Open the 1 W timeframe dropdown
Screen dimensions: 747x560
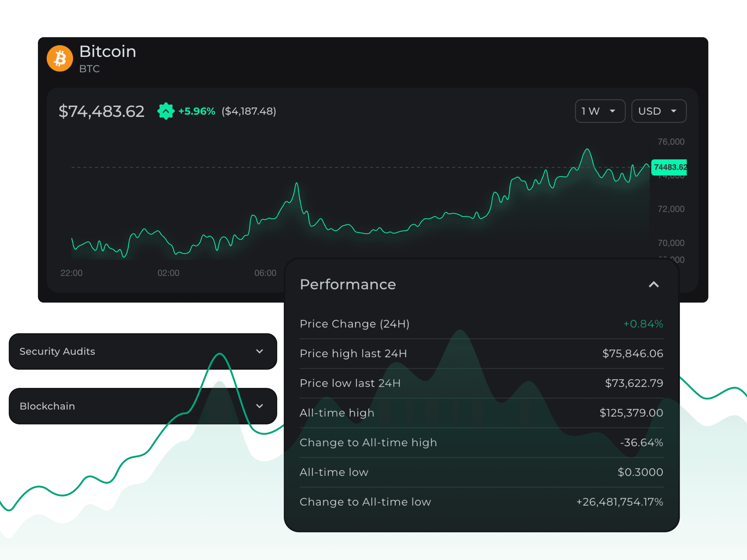pos(600,111)
